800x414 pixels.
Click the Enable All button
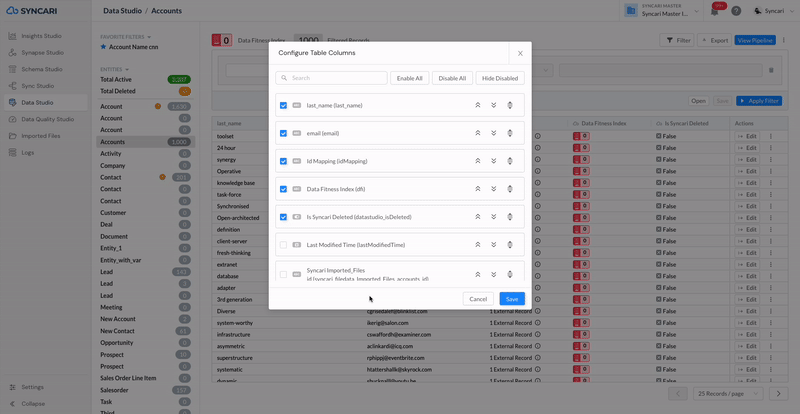410,78
